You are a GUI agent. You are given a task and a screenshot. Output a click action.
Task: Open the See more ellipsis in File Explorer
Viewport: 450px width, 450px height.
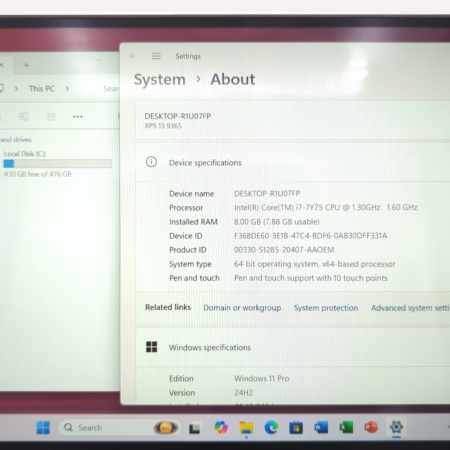click(78, 117)
